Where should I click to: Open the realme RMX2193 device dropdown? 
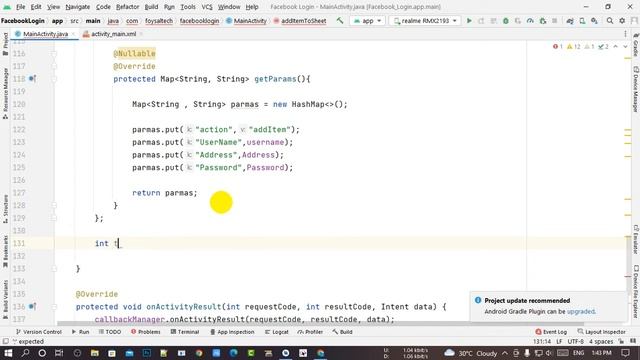coord(425,20)
